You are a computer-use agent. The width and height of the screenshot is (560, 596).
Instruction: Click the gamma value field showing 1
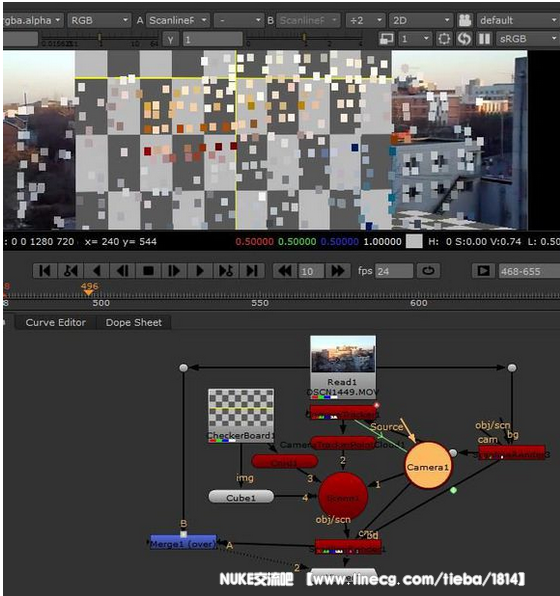213,39
